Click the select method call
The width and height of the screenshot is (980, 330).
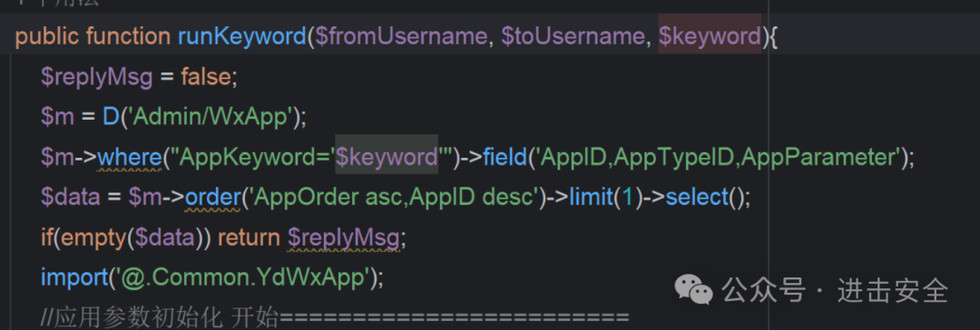(x=697, y=198)
